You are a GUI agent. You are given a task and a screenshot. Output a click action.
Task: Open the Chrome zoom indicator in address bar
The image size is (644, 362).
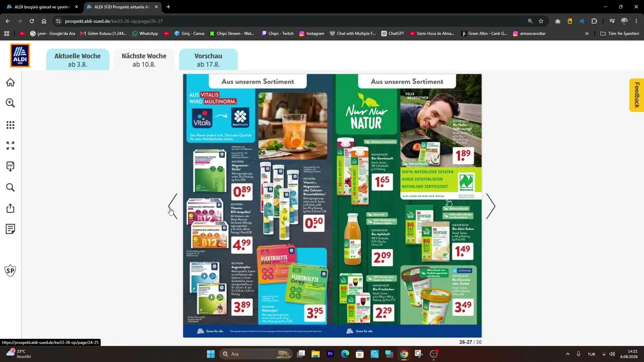coord(530,21)
